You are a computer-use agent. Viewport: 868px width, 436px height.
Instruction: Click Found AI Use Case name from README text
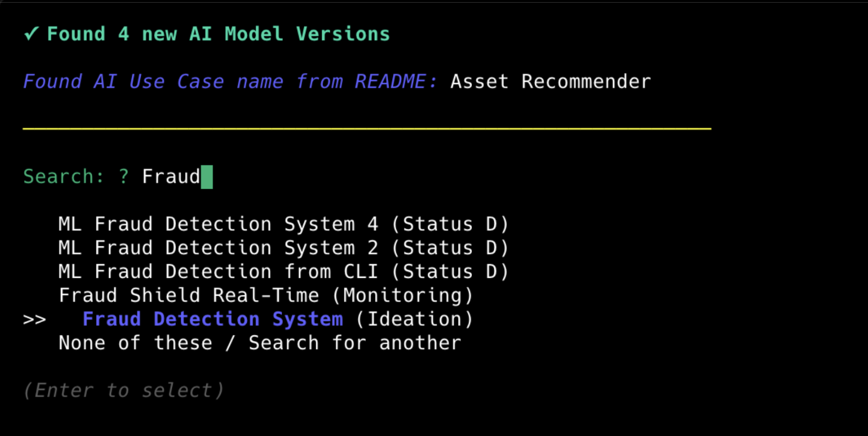pos(229,82)
